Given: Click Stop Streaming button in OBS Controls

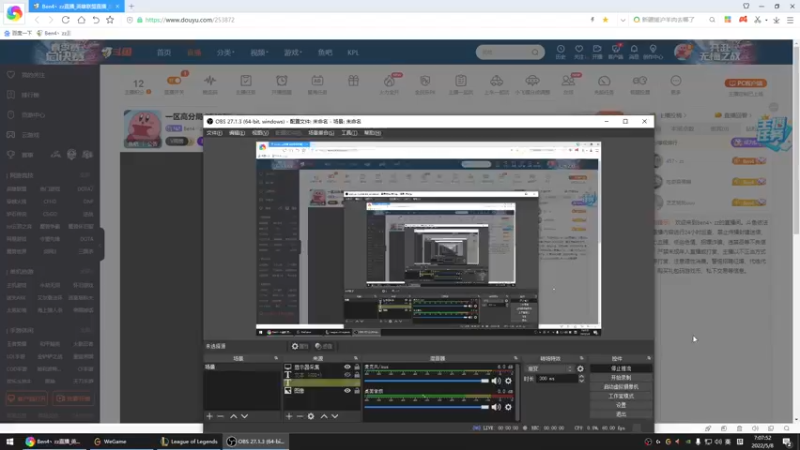Looking at the screenshot, I should [621, 368].
